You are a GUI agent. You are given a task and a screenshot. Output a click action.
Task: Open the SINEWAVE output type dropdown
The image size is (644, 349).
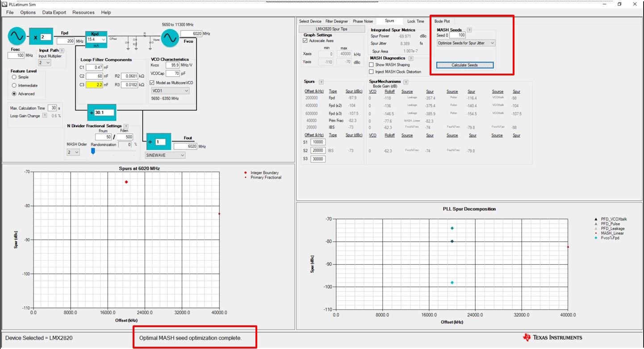(165, 155)
